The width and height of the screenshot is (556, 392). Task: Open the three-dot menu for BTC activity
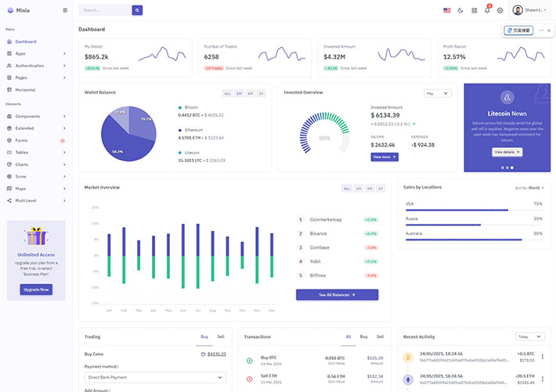[543, 356]
